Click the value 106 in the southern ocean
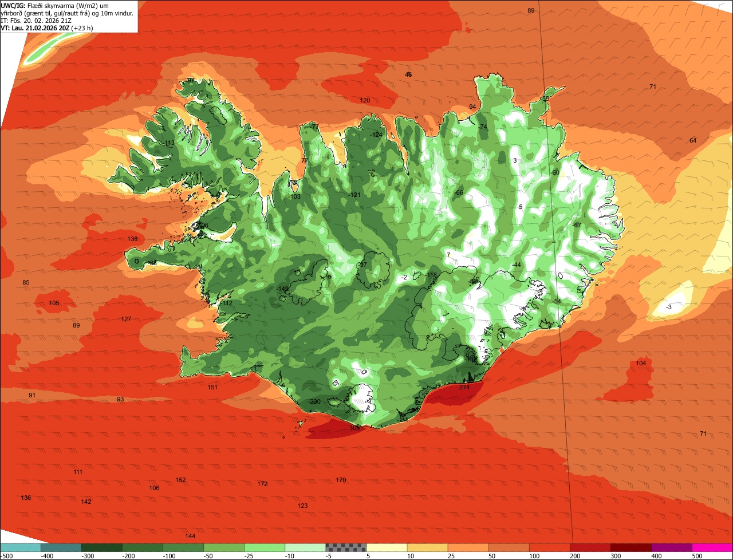The width and height of the screenshot is (733, 560). [154, 488]
